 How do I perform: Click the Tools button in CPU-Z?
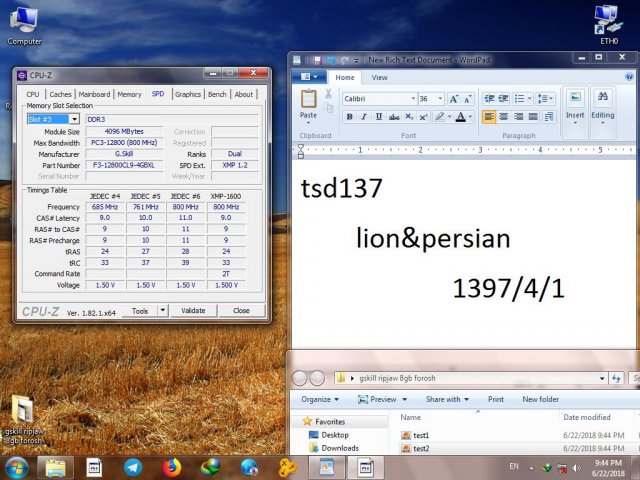tap(140, 311)
